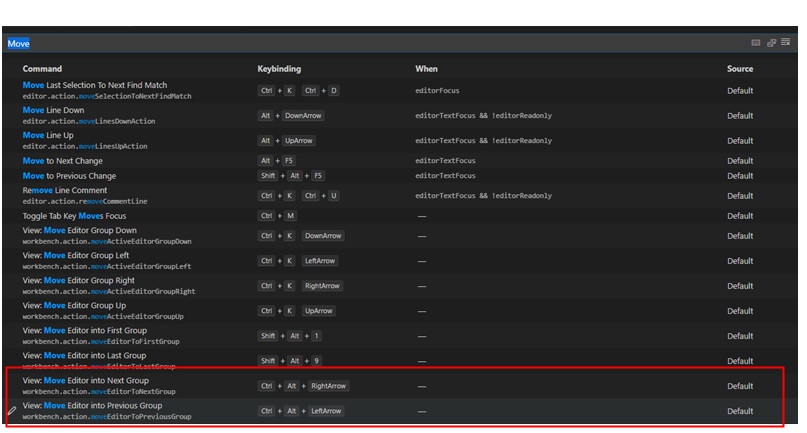The width and height of the screenshot is (807, 433).
Task: Click the pencil edit keybinding icon
Action: (x=12, y=411)
